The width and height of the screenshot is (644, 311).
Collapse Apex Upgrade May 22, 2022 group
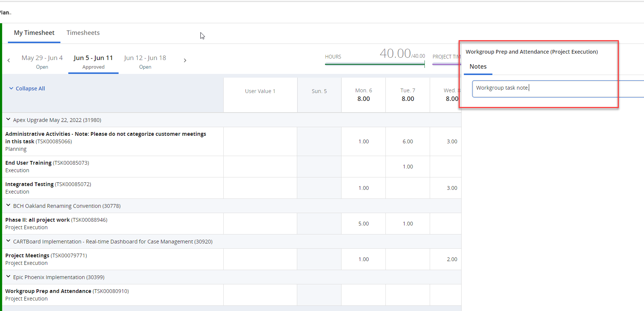click(x=8, y=120)
